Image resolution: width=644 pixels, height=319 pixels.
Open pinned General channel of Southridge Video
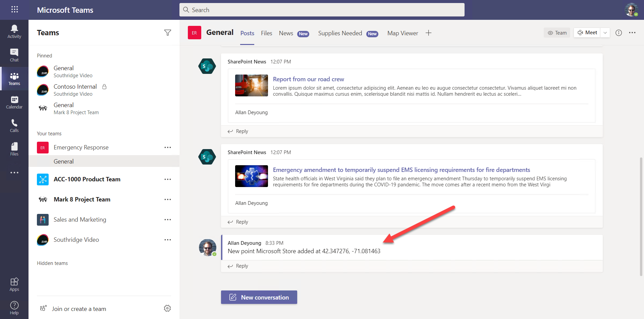[x=104, y=72]
